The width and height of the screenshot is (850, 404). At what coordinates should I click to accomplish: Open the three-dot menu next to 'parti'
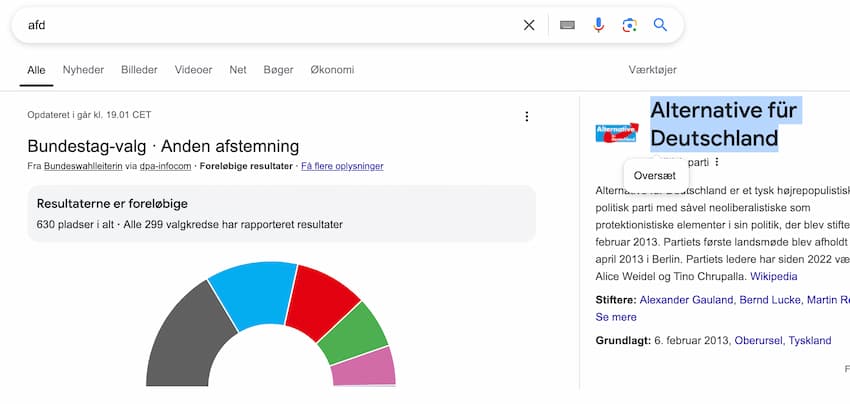pyautogui.click(x=717, y=162)
